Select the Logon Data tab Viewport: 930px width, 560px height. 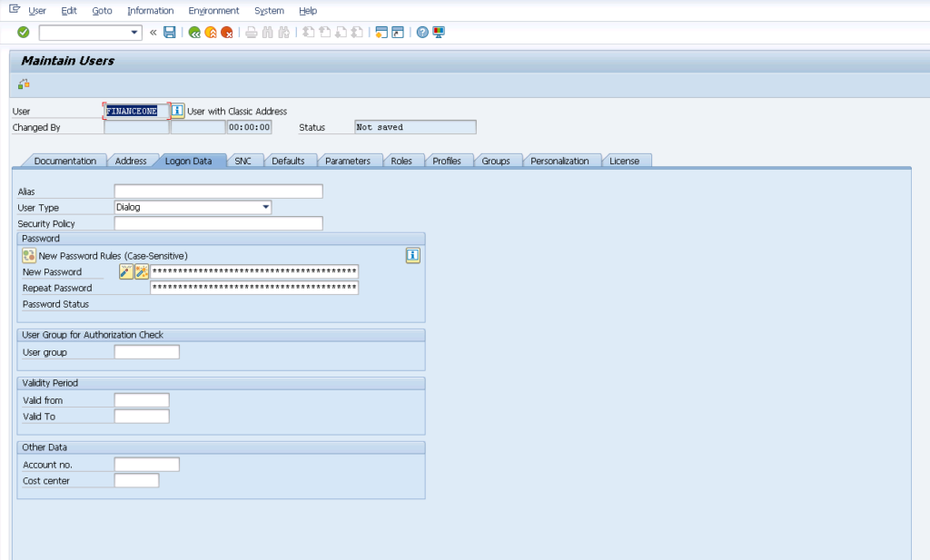click(188, 161)
